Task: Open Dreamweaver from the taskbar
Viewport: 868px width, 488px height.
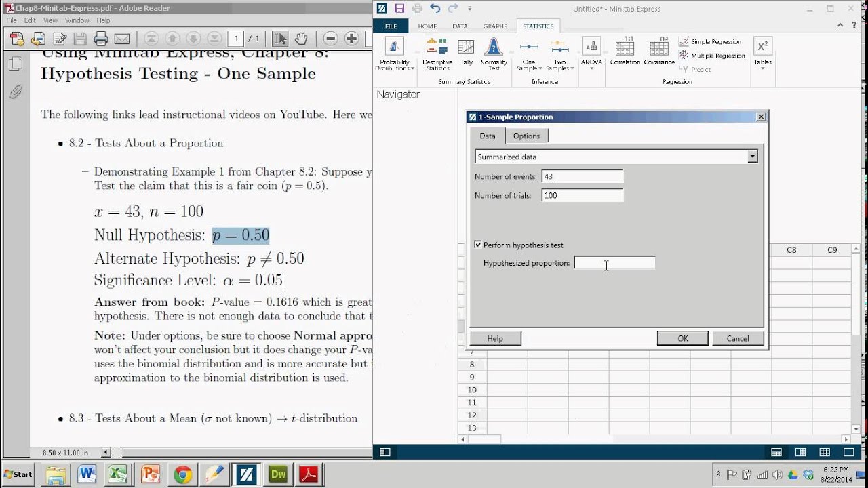Action: (x=278, y=474)
